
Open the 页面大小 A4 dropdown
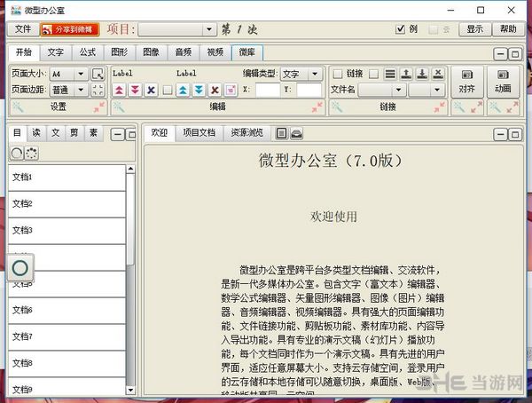pyautogui.click(x=69, y=74)
